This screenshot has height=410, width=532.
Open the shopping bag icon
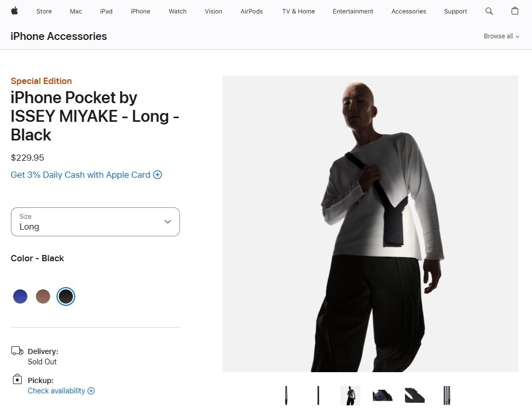515,11
